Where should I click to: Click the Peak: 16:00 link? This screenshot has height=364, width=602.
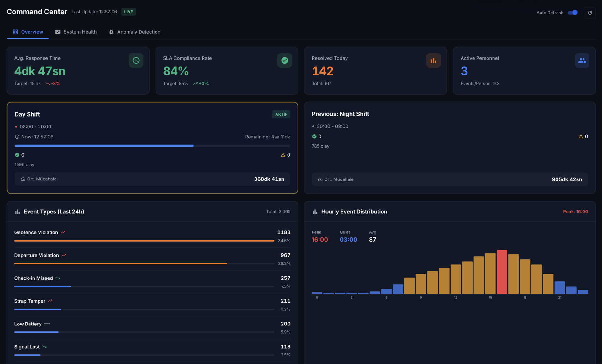[576, 211]
